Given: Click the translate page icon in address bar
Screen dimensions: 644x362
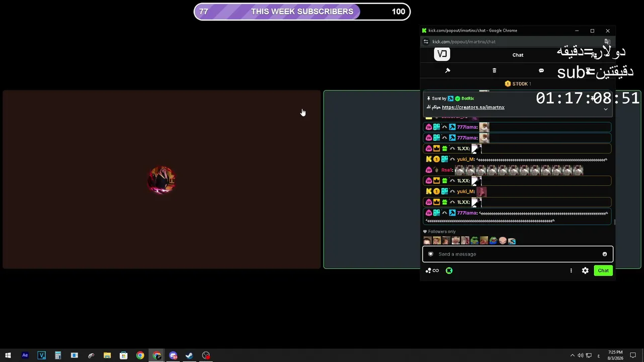Looking at the screenshot, I should coord(607,42).
